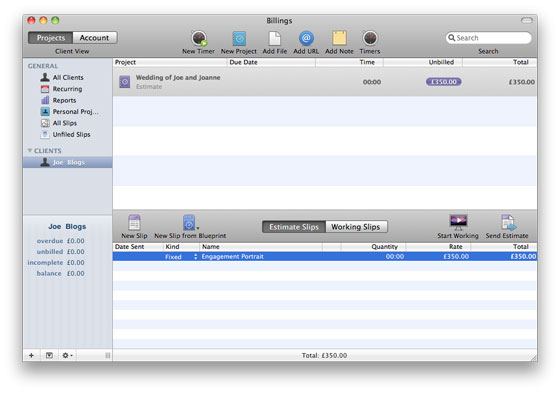Click the balance £0.00 amount

[x=75, y=273]
